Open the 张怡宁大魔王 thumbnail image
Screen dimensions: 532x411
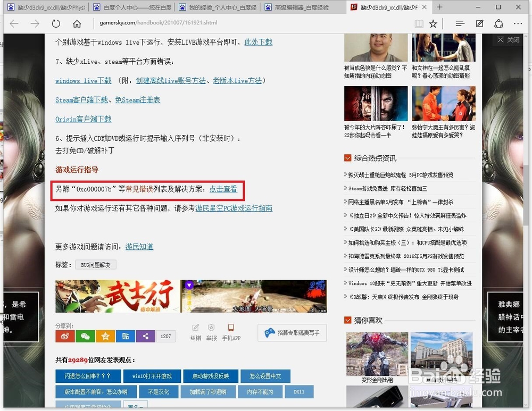tap(444, 104)
